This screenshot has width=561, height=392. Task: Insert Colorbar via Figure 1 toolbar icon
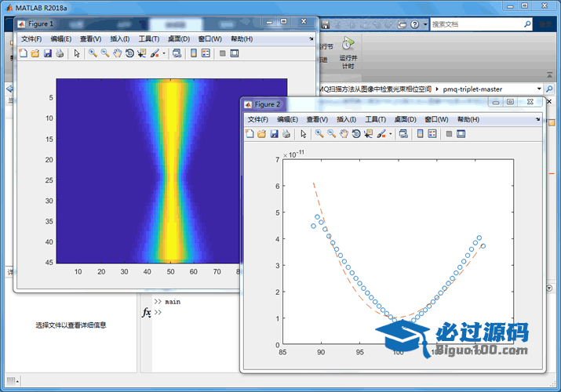tap(194, 53)
